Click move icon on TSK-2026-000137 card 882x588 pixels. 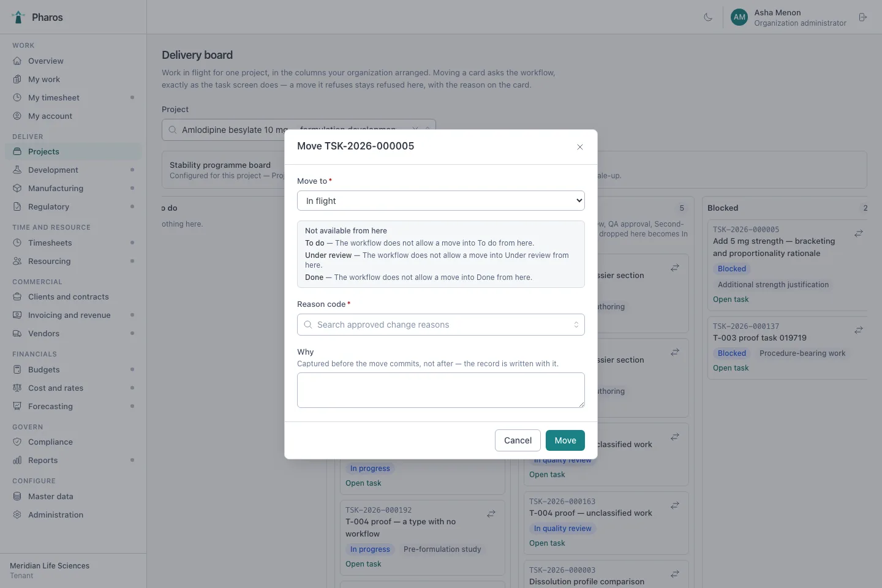point(859,330)
